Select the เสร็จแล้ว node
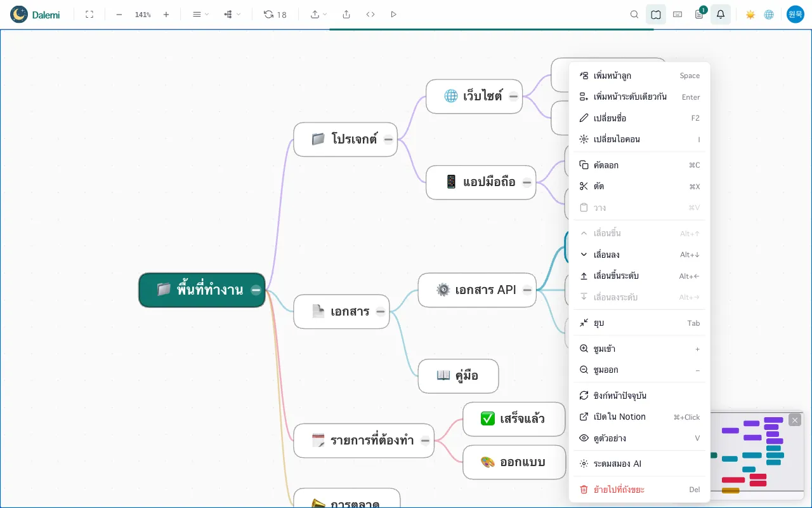This screenshot has width=812, height=508. click(514, 419)
